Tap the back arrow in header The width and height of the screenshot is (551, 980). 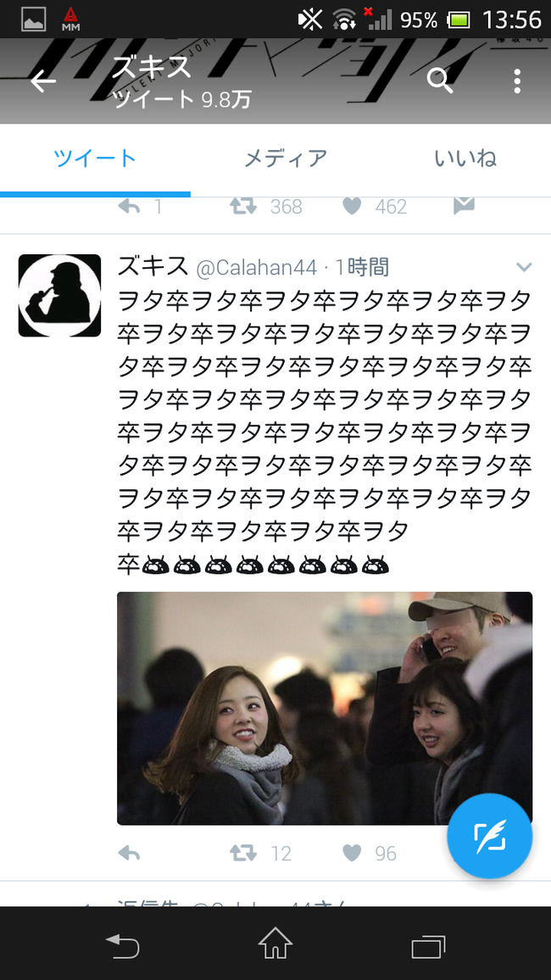tap(43, 81)
